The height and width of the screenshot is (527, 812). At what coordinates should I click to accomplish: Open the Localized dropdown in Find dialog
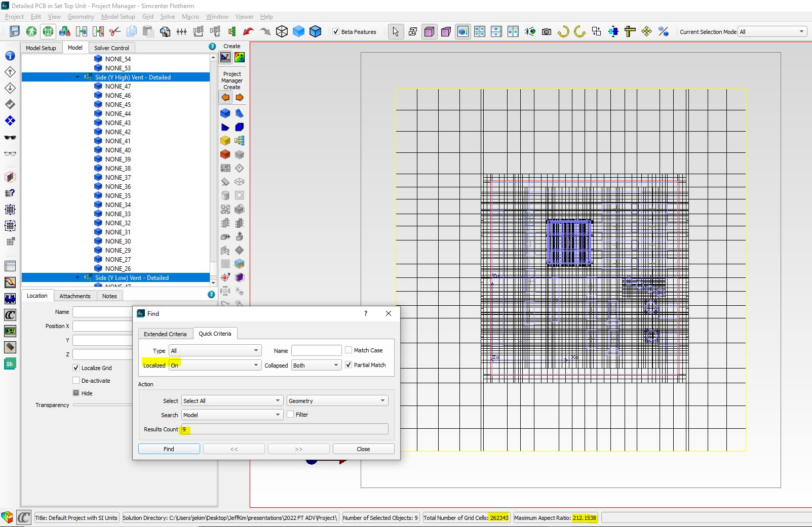click(215, 365)
